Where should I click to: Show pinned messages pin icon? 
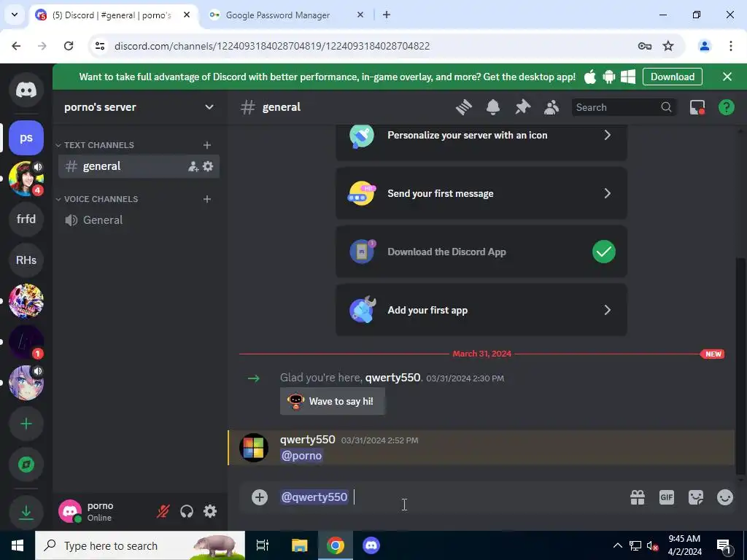tap(522, 107)
